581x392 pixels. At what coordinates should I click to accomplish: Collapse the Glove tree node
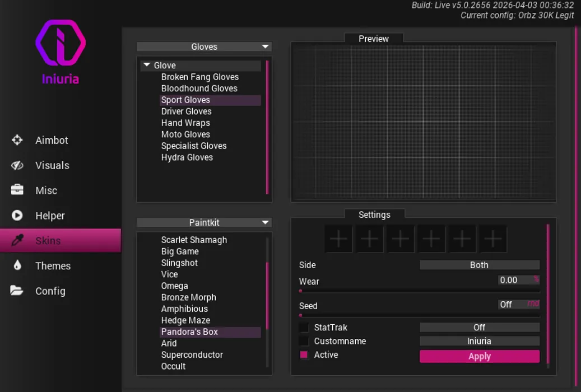(147, 65)
